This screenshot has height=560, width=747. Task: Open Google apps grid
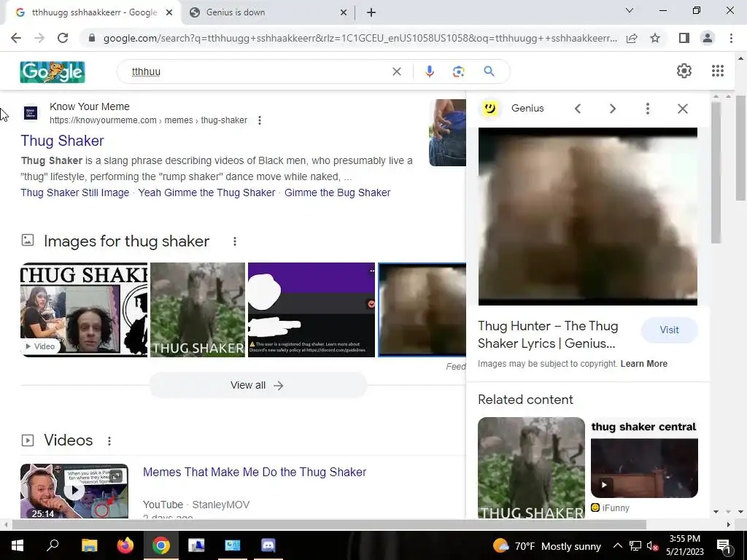point(718,71)
